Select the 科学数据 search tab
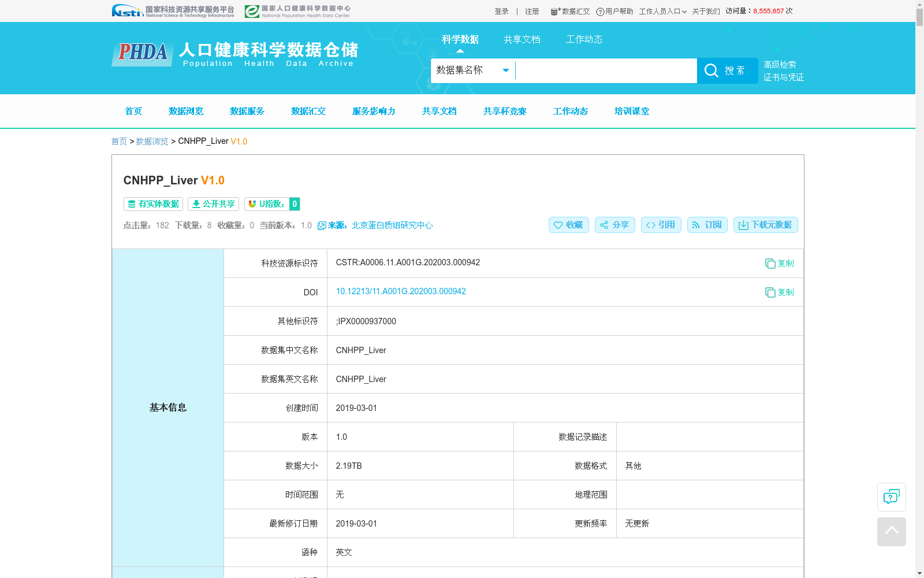Viewport: 924px width, 578px height. 460,39
